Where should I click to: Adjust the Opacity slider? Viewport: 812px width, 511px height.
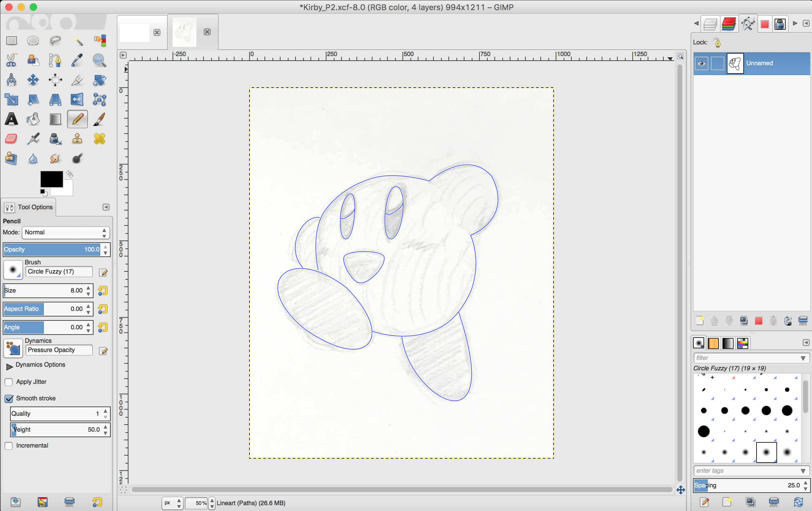(51, 250)
